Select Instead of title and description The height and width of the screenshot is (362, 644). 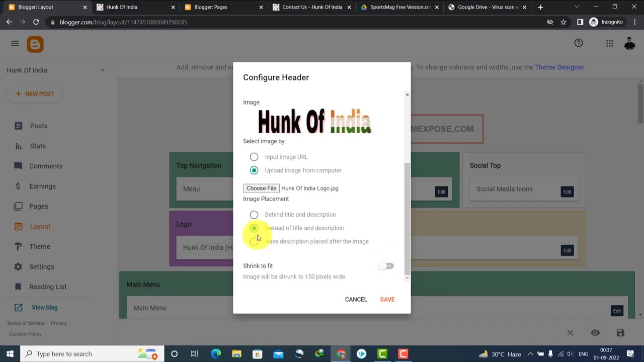pyautogui.click(x=254, y=228)
